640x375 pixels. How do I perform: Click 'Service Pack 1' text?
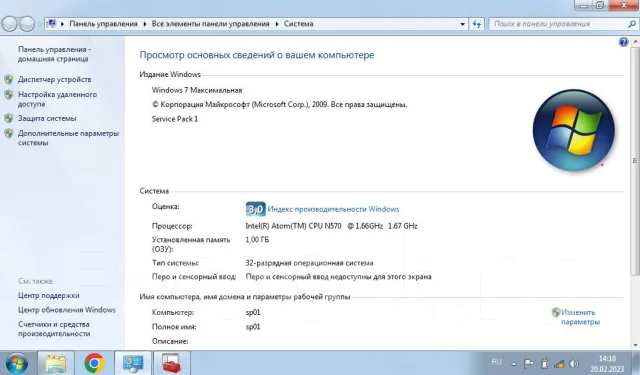pos(175,119)
